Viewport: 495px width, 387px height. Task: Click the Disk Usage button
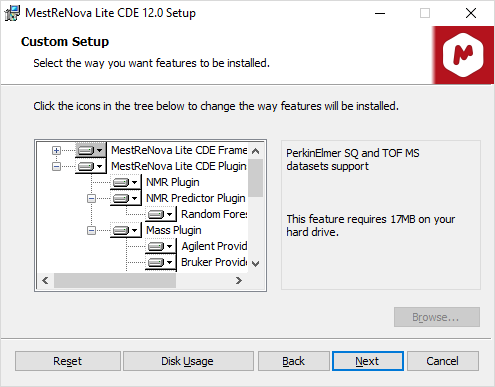188,361
